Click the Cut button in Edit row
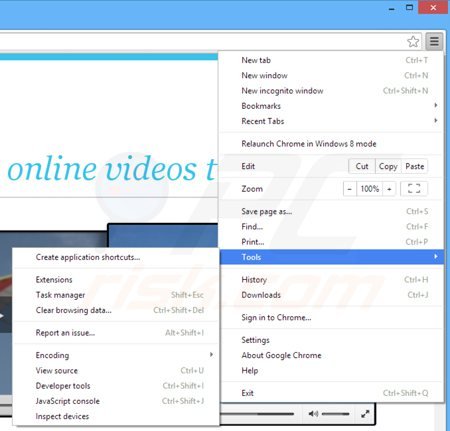 (x=362, y=166)
